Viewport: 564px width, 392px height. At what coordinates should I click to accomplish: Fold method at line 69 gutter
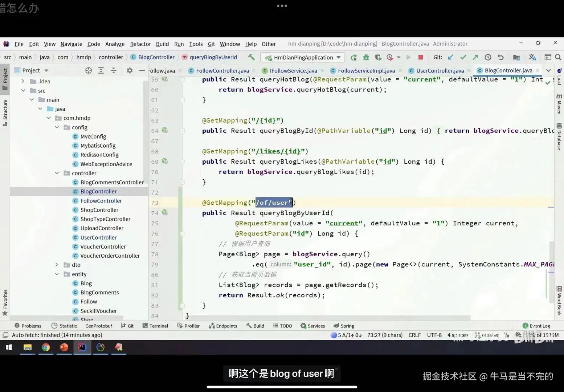click(183, 161)
